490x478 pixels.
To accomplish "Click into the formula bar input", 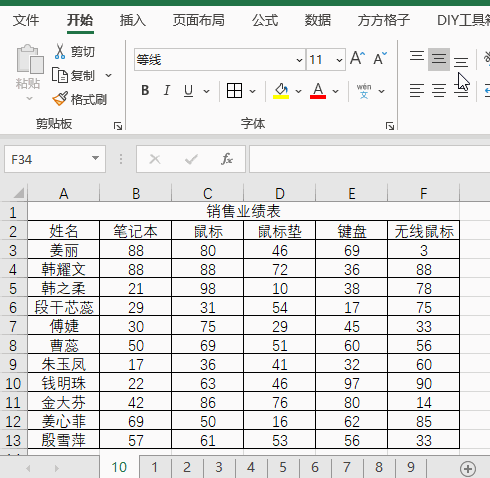I will pyautogui.click(x=369, y=159).
